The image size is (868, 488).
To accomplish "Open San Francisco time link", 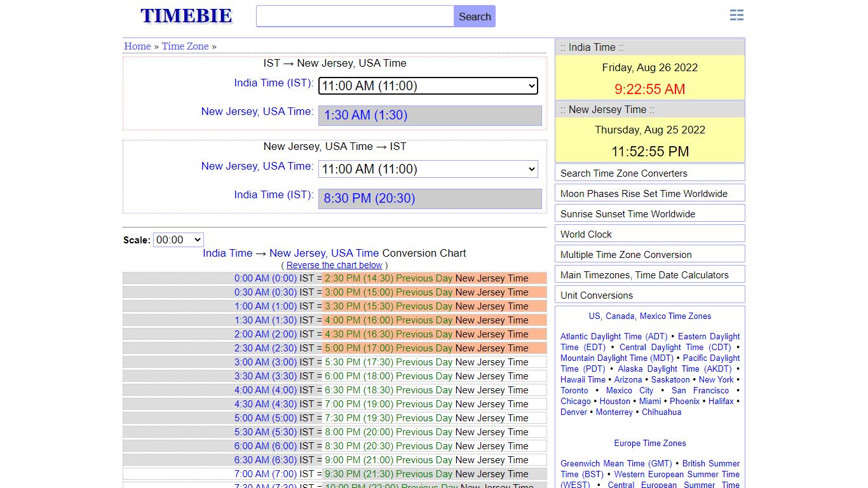I will point(700,390).
